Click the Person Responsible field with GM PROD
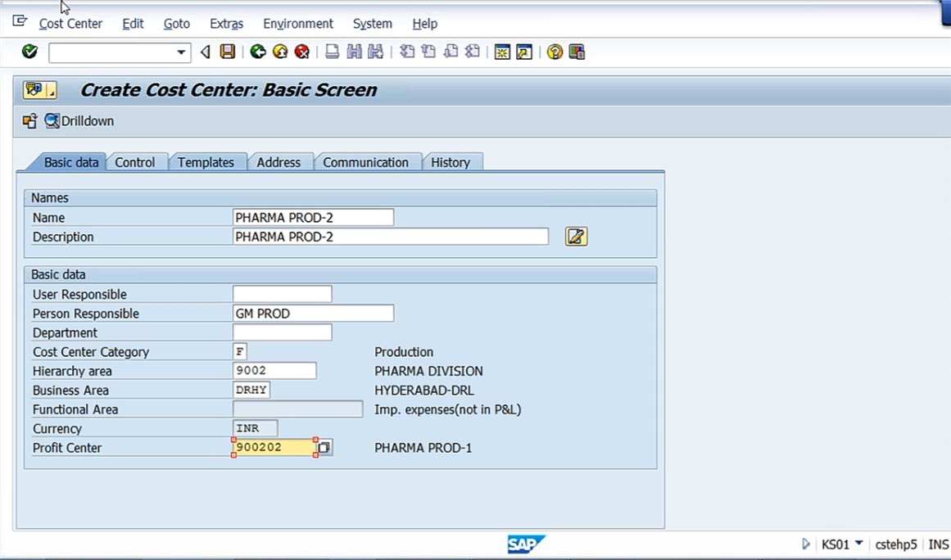 (x=313, y=314)
